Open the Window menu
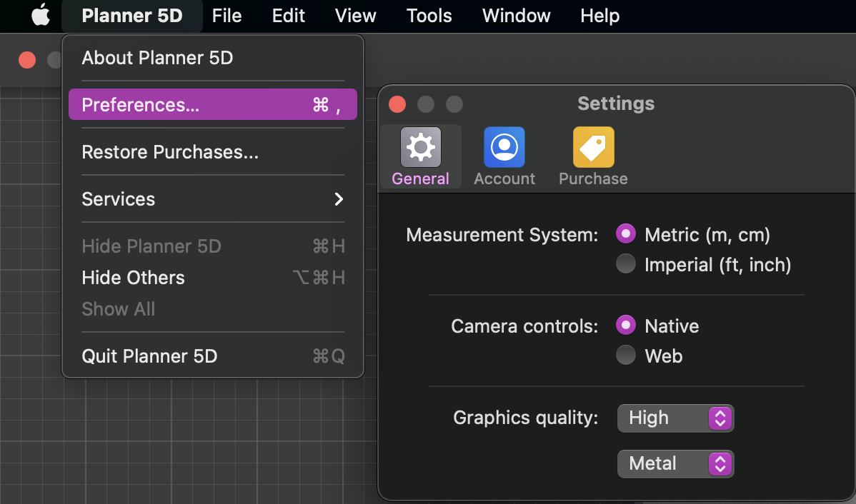Image resolution: width=856 pixels, height=504 pixels. (x=516, y=15)
